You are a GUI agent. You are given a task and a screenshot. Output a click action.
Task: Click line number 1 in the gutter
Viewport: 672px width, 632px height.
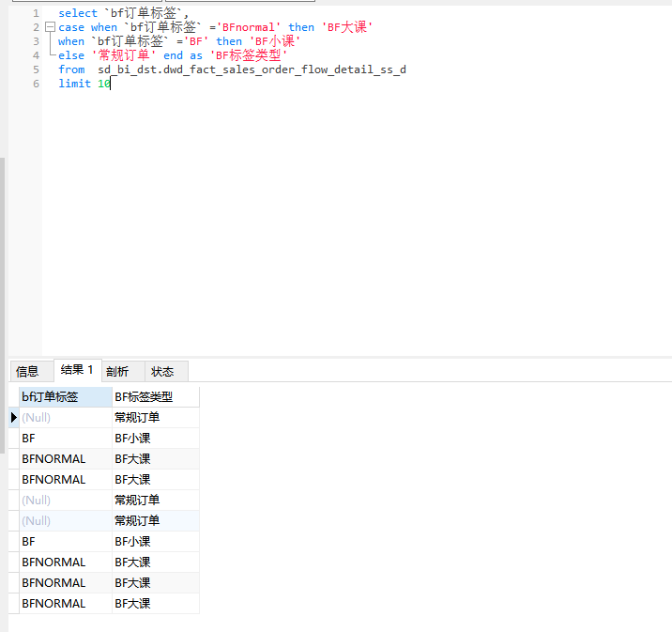(36, 13)
